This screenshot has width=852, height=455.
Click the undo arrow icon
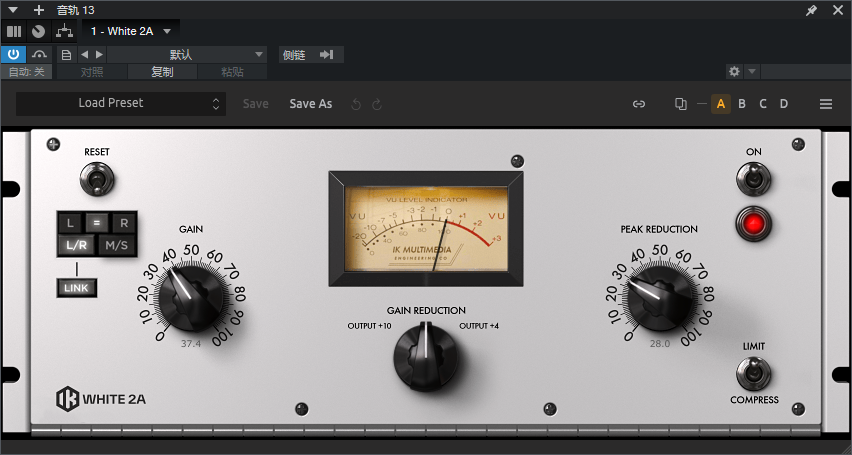356,104
